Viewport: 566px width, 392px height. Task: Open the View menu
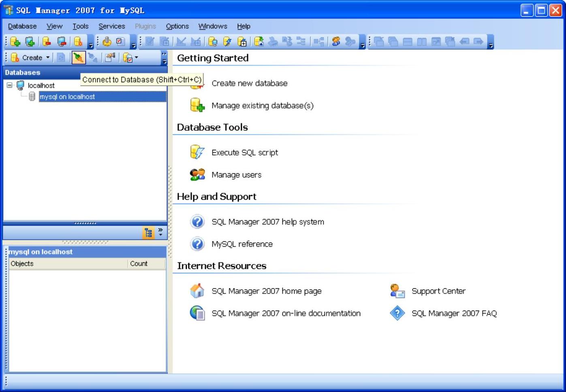(x=54, y=26)
